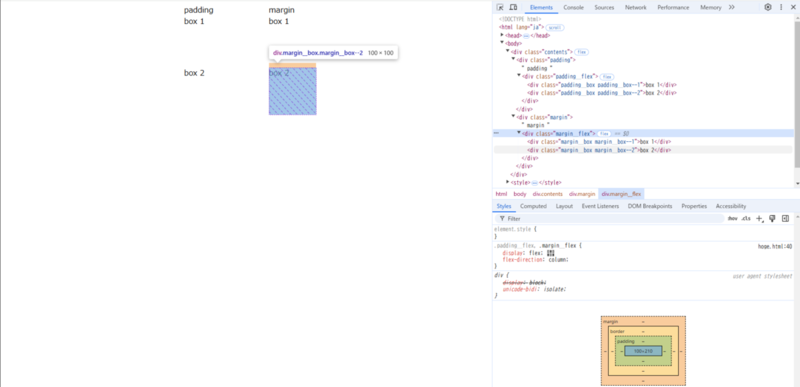Click the ellipsis badge inside the style tag
Screen dimensions: 800x387
click(x=535, y=183)
